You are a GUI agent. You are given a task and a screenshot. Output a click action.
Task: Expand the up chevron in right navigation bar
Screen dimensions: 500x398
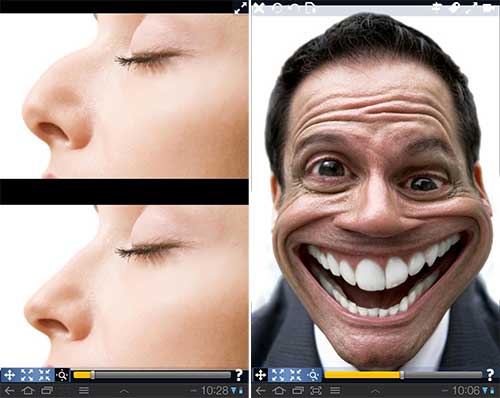pos(376,391)
